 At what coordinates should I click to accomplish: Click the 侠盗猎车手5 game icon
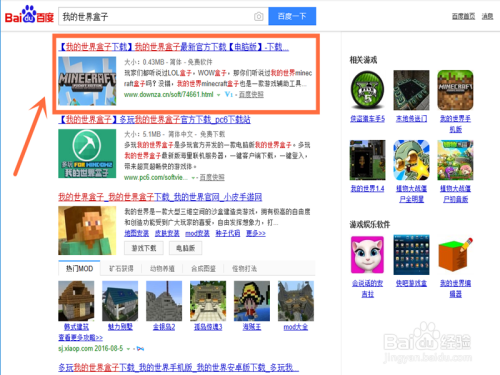pos(367,90)
